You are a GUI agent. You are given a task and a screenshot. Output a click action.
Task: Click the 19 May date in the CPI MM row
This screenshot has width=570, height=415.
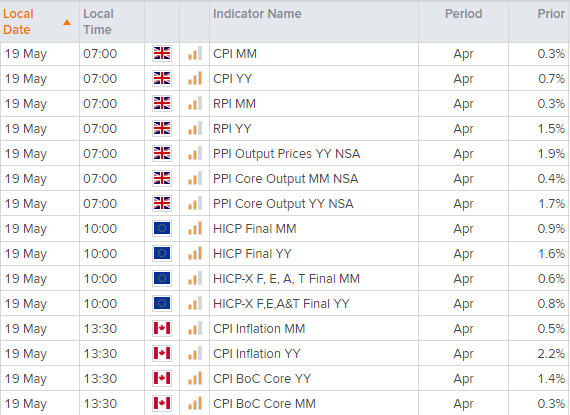click(x=26, y=54)
